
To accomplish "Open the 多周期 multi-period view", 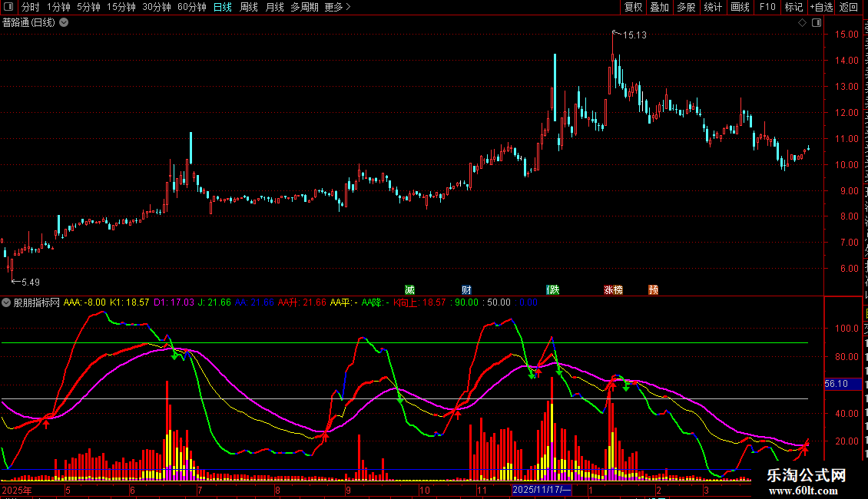I will tap(304, 7).
